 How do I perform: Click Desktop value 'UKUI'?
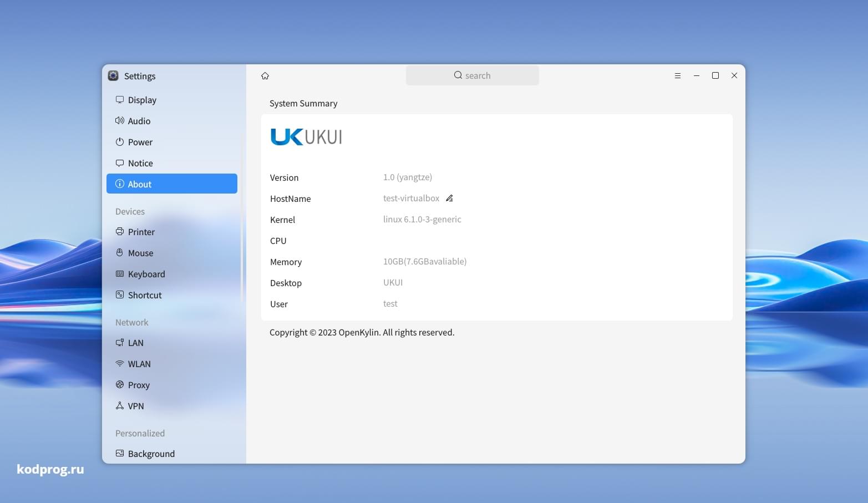[x=393, y=283]
